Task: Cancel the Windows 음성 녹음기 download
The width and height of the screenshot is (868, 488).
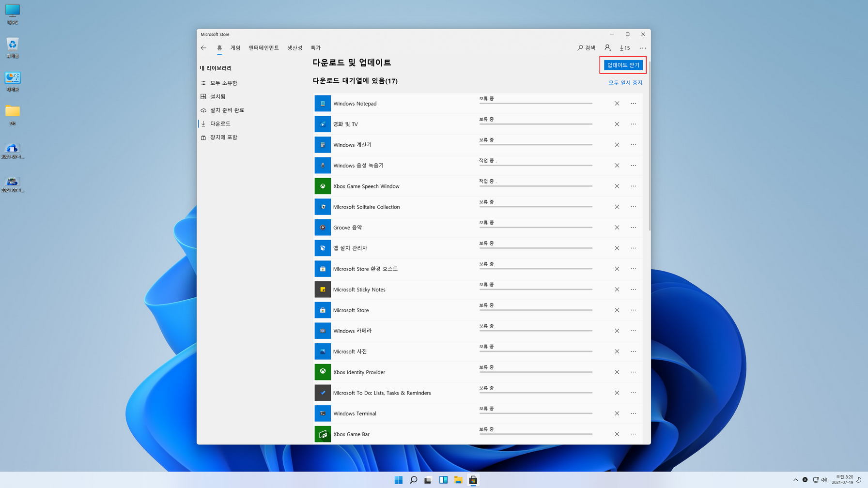Action: 617,166
